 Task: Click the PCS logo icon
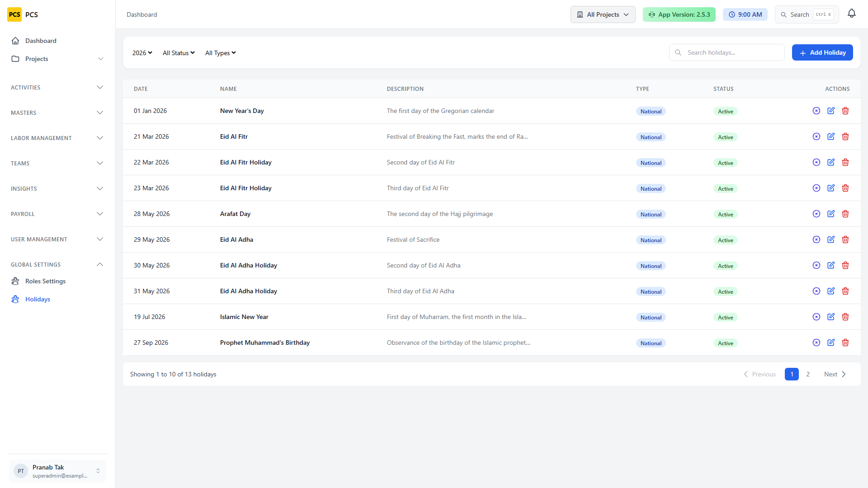click(14, 14)
